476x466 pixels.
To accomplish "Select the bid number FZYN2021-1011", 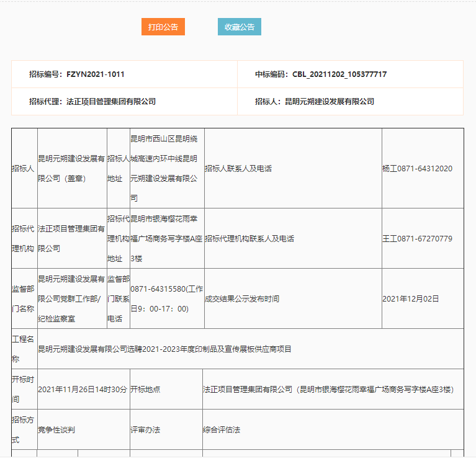I will (x=95, y=74).
